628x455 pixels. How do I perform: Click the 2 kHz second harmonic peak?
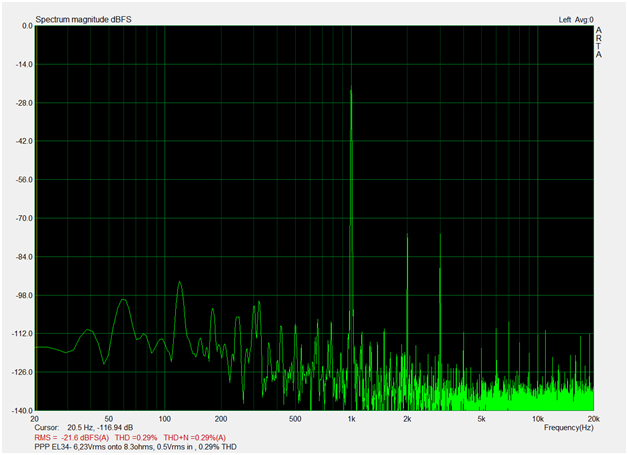click(408, 237)
